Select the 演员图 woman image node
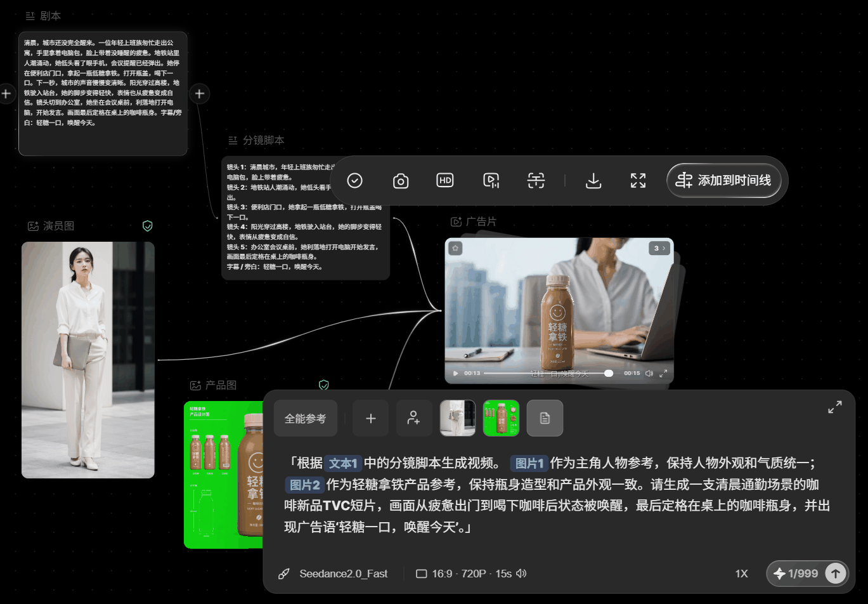 click(88, 360)
